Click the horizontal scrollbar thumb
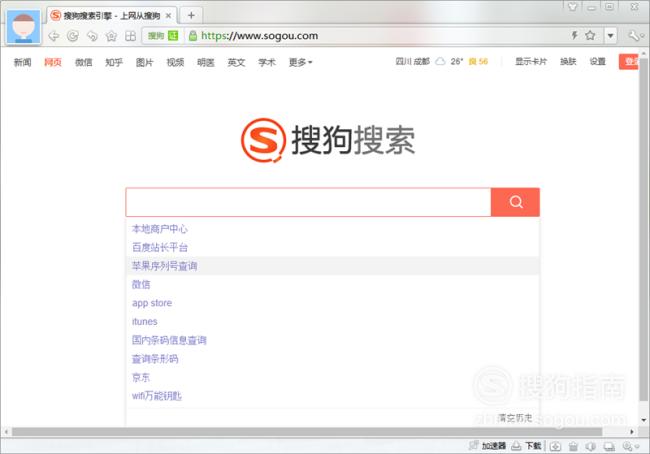The image size is (650, 454). (x=307, y=432)
